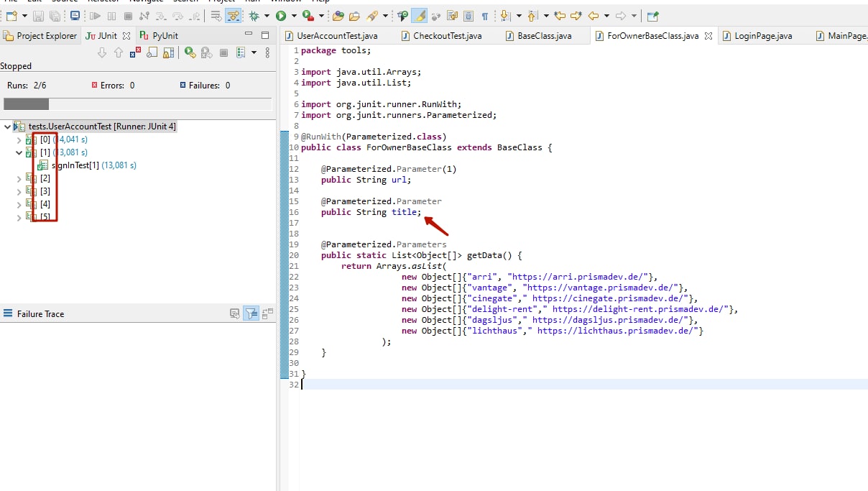Collapse tests.UserAccountTest root node
868x491 pixels.
[7, 127]
